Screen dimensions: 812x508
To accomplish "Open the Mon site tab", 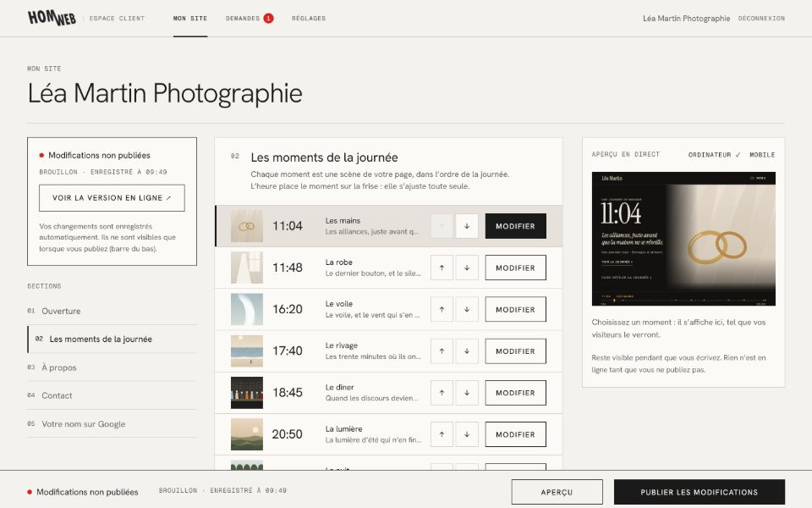I will 190,18.
